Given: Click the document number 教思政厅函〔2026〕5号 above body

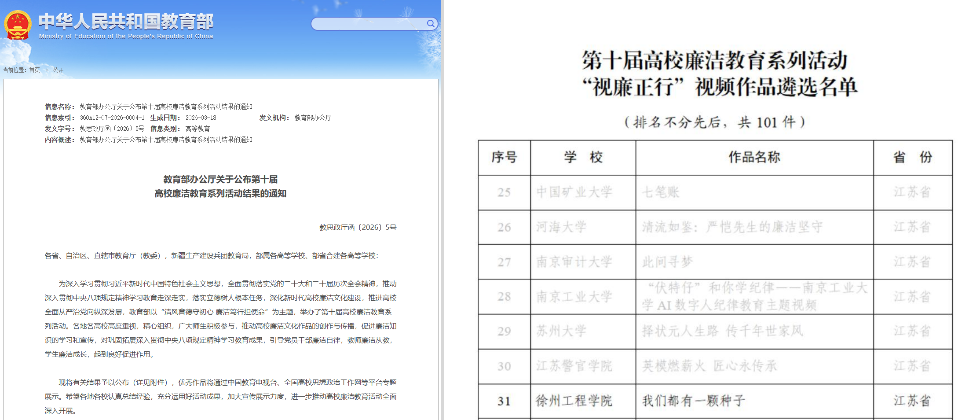Looking at the screenshot, I should pyautogui.click(x=358, y=227).
